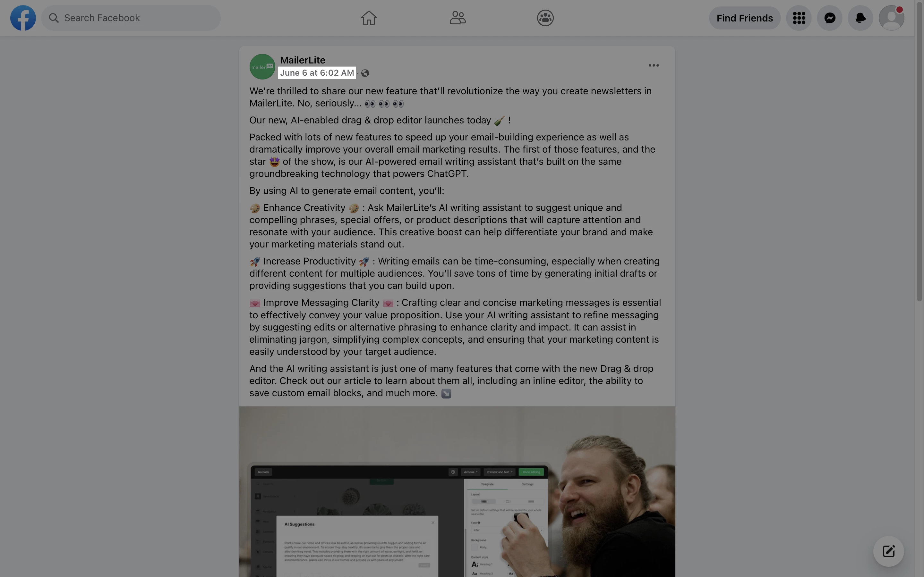Open the post's three-dot options menu

point(654,66)
